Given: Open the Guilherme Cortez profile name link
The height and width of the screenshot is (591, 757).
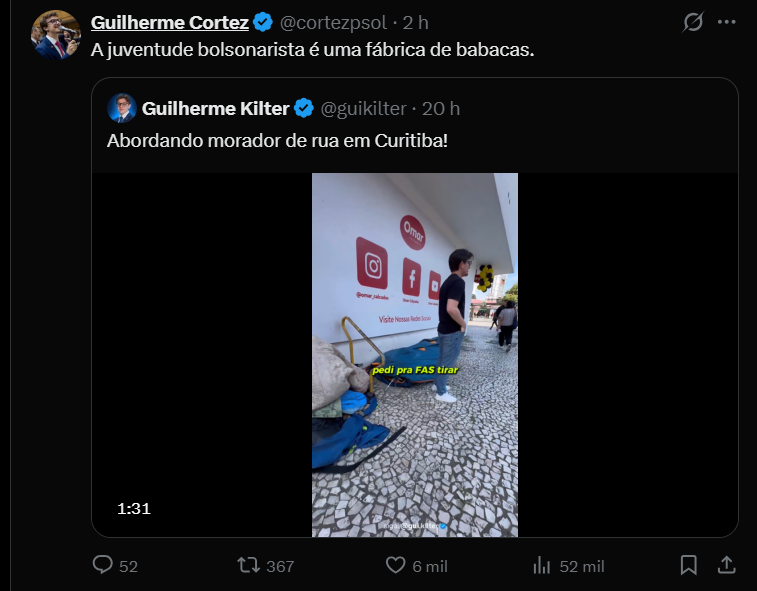Looking at the screenshot, I should coord(169,22).
